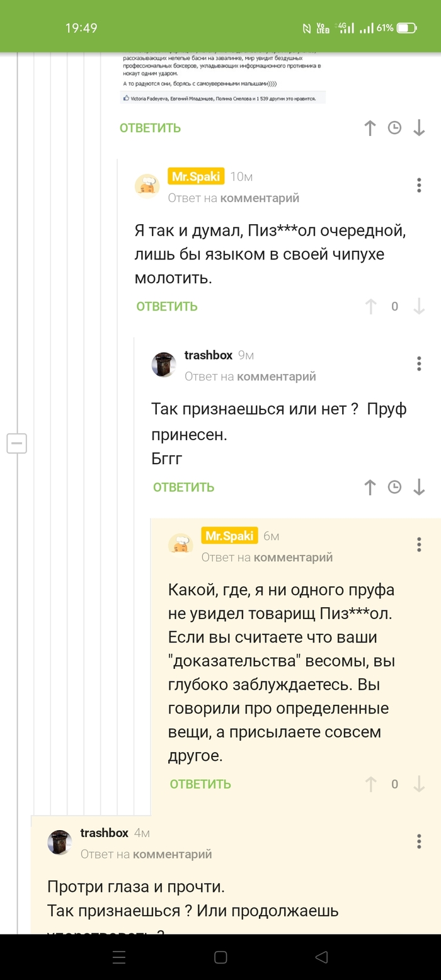Tap trashbox's avatar on the 4m comment

click(60, 842)
